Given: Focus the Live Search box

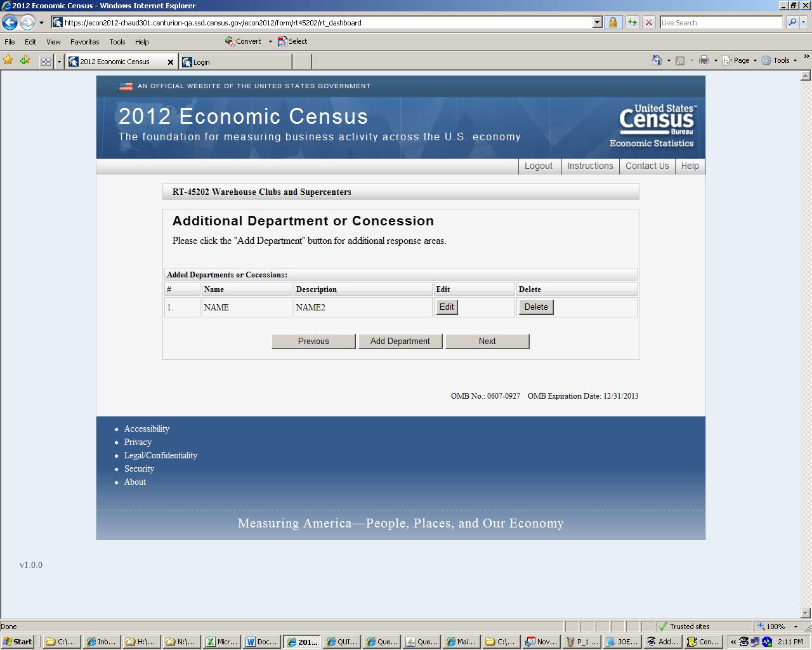Looking at the screenshot, I should click(x=721, y=23).
